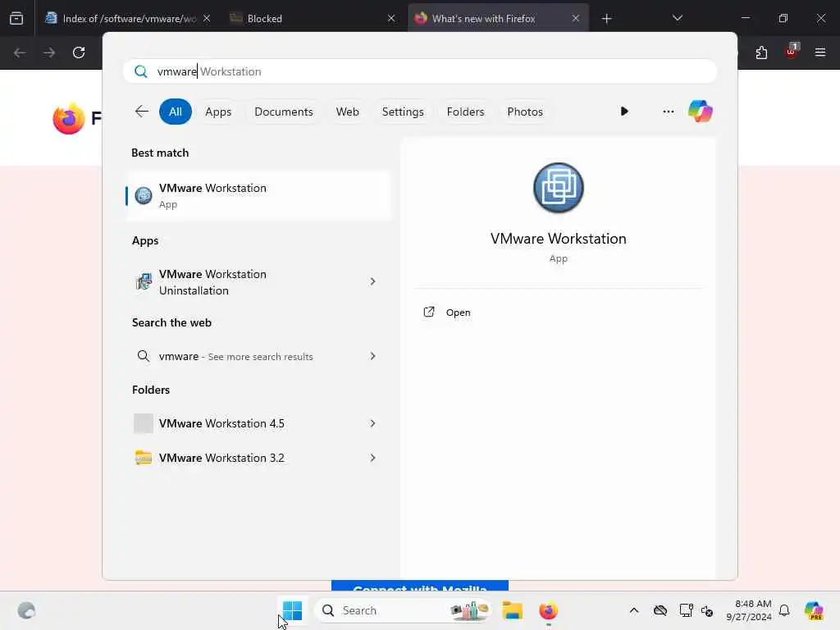Click the Windows Start button
The image size is (840, 630).
click(293, 610)
